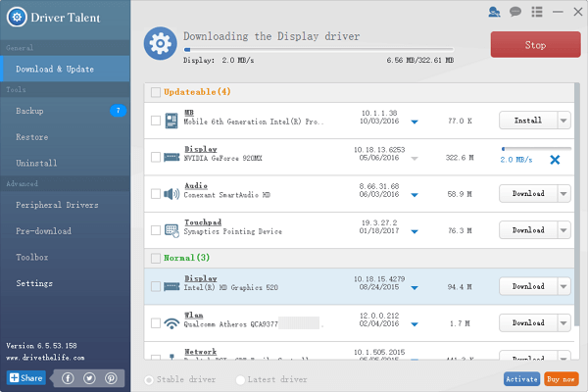Open Uninstall in the sidebar
The width and height of the screenshot is (588, 392).
(x=66, y=163)
